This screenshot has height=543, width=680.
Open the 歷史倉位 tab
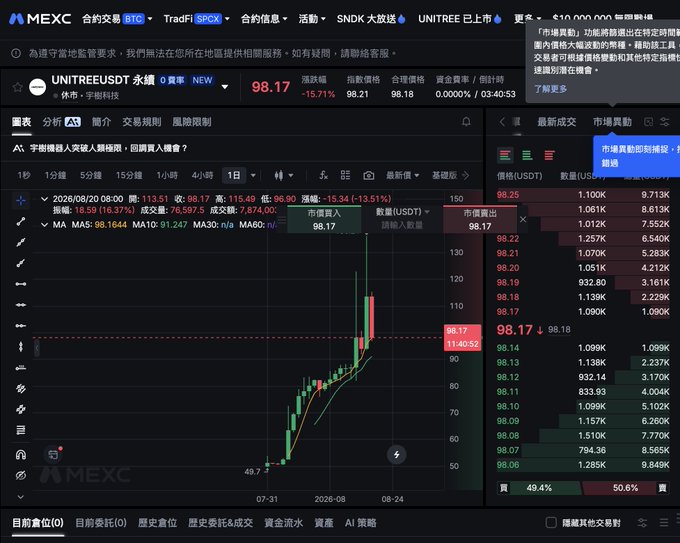coord(157,523)
